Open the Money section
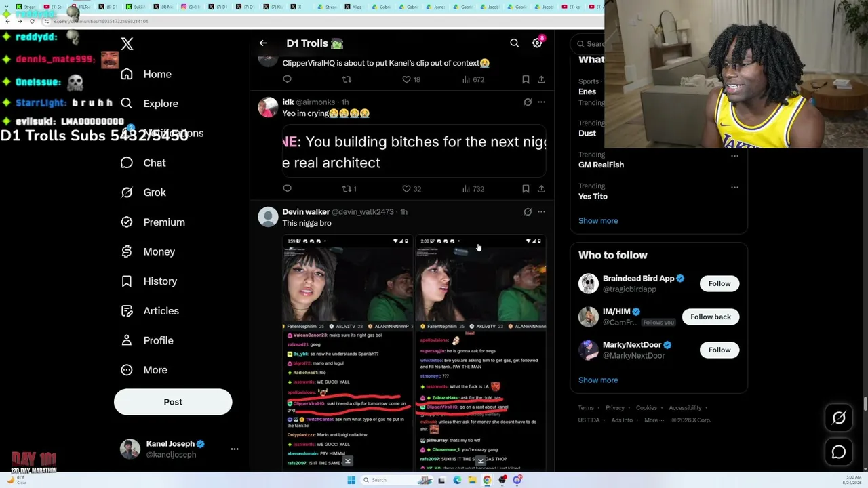This screenshot has width=868, height=488. click(148, 251)
